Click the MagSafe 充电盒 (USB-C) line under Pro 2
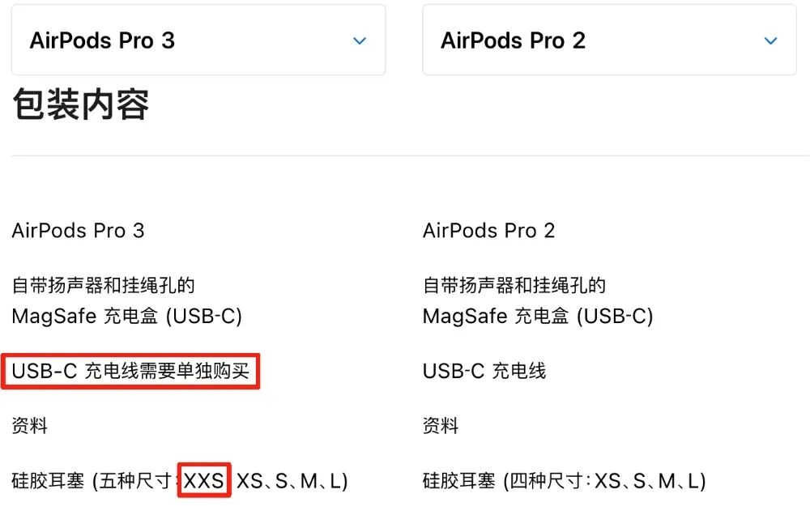Image resolution: width=810 pixels, height=532 pixels. click(537, 317)
